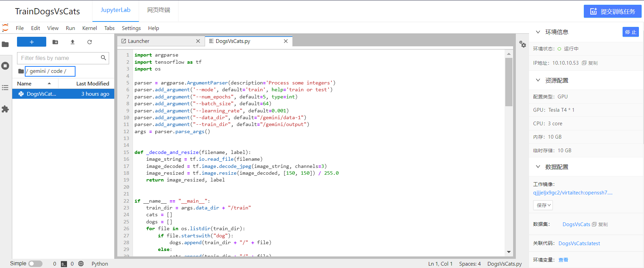Viewport: 644px width, 268px height.
Task: Open the Kernel menu
Action: 89,28
